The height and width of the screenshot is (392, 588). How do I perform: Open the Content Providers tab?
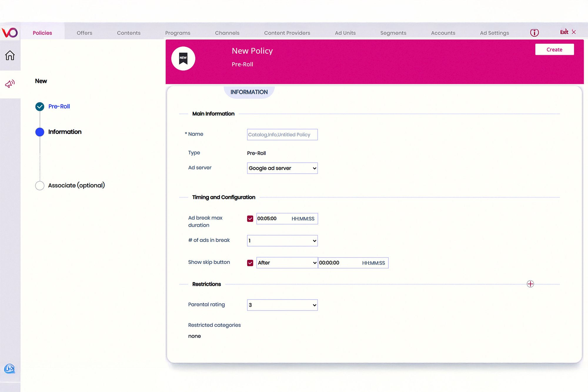pos(287,33)
